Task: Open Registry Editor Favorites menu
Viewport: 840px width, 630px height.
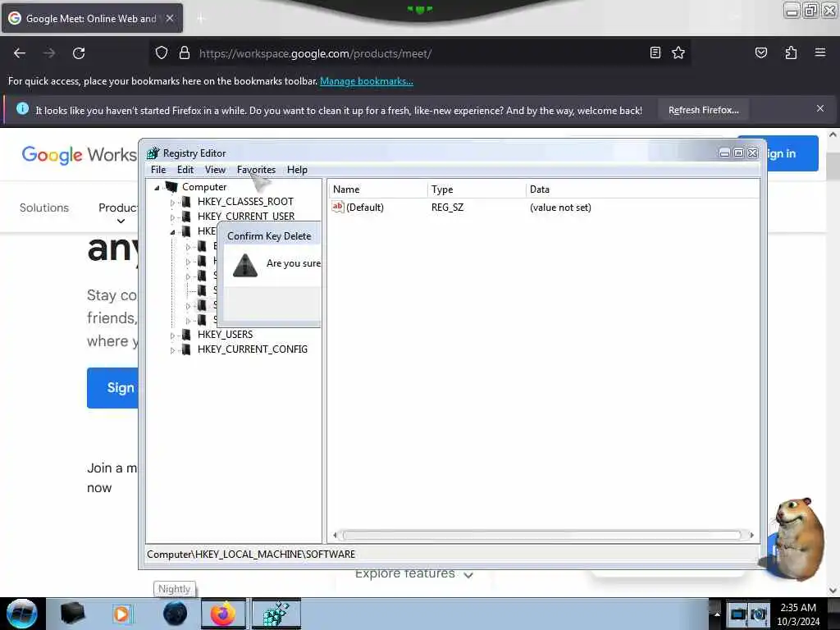Action: 256,169
